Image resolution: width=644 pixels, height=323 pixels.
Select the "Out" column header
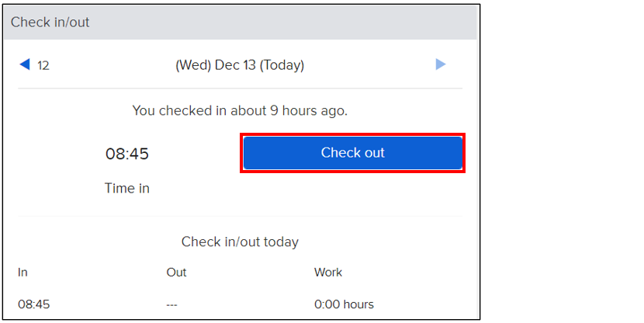pos(176,273)
